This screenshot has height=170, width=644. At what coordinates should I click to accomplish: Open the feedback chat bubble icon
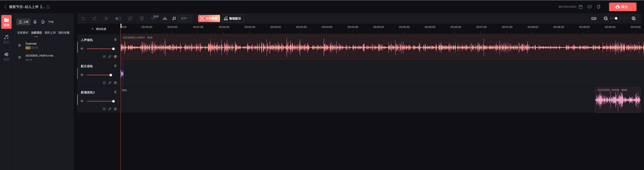point(590,7)
